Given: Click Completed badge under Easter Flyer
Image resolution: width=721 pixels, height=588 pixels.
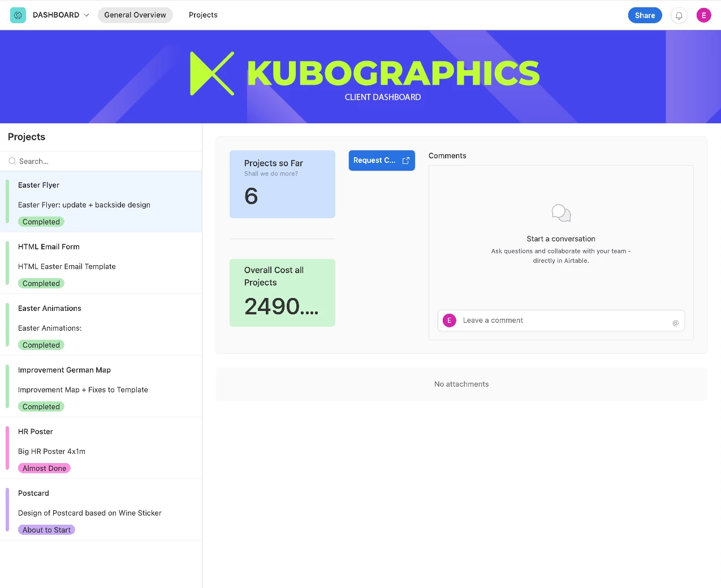Looking at the screenshot, I should [41, 222].
